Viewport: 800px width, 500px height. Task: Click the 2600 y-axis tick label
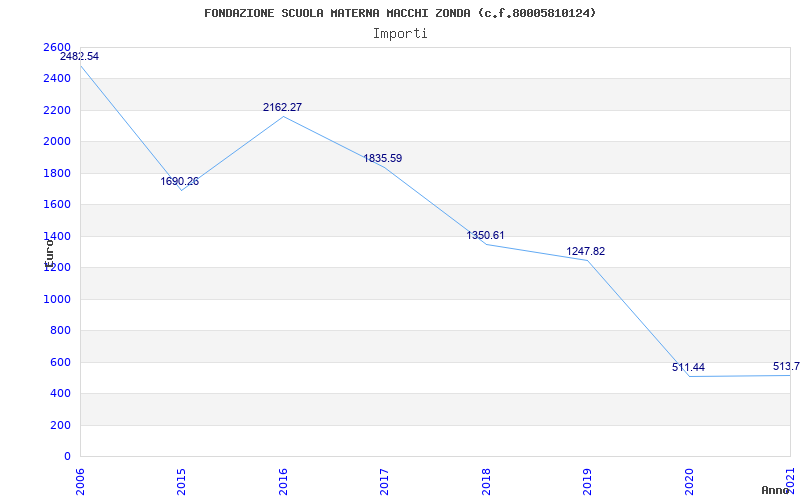[x=57, y=47]
